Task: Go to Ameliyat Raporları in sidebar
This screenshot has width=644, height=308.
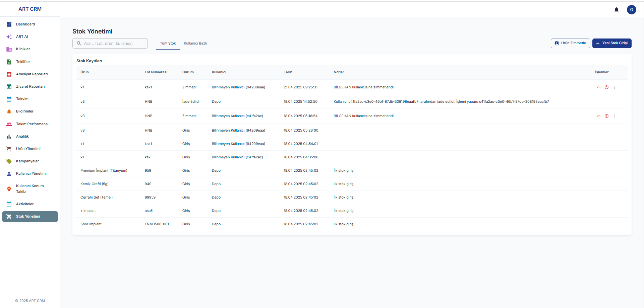Action: (x=32, y=74)
